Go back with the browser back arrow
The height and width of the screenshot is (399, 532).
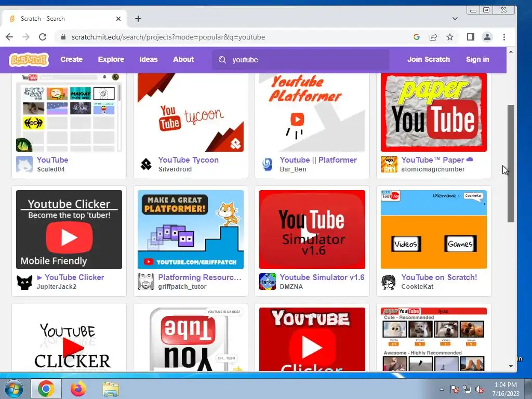(x=9, y=37)
